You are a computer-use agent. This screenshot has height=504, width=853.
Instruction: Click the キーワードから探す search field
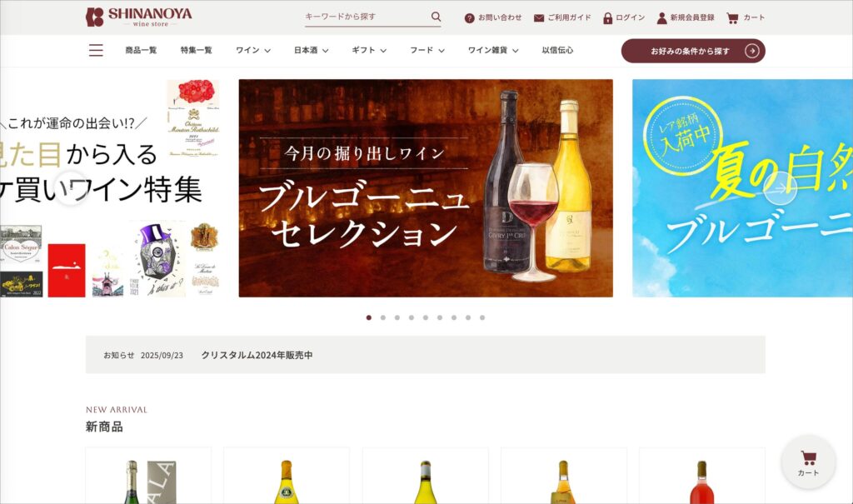pyautogui.click(x=365, y=17)
